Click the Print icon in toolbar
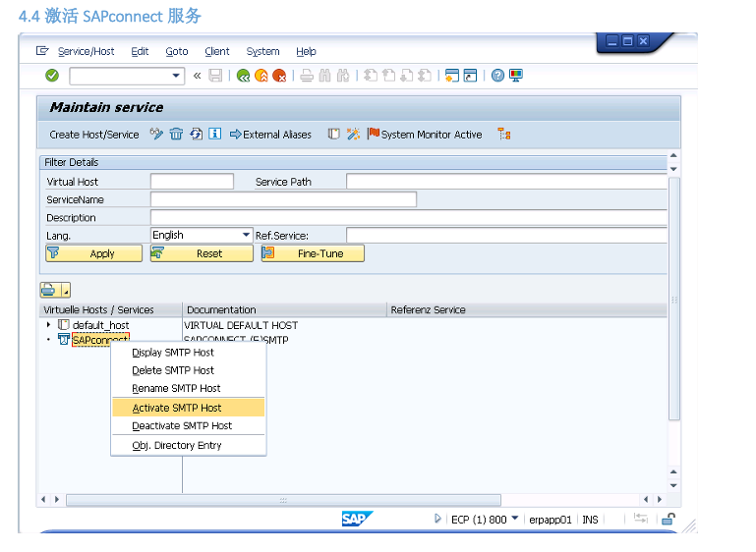This screenshot has height=552, width=756. [307, 76]
